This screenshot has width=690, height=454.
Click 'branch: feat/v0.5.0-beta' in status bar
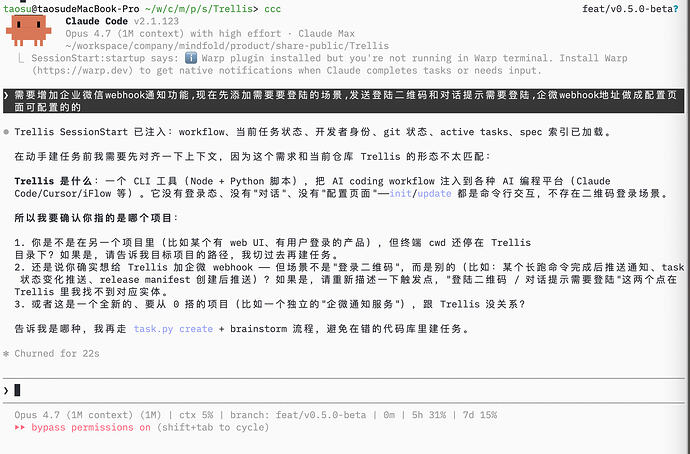tap(298, 415)
